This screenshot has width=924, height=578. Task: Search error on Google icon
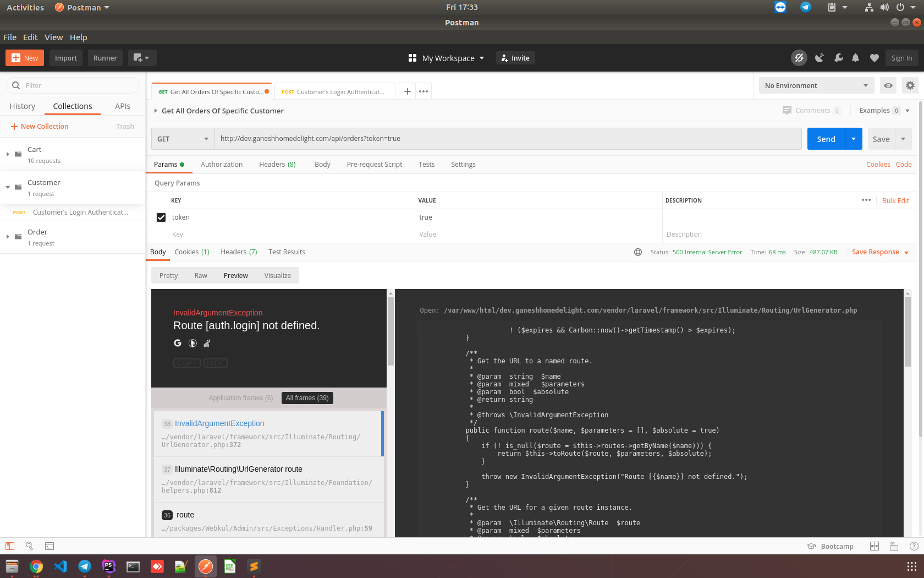tap(178, 343)
